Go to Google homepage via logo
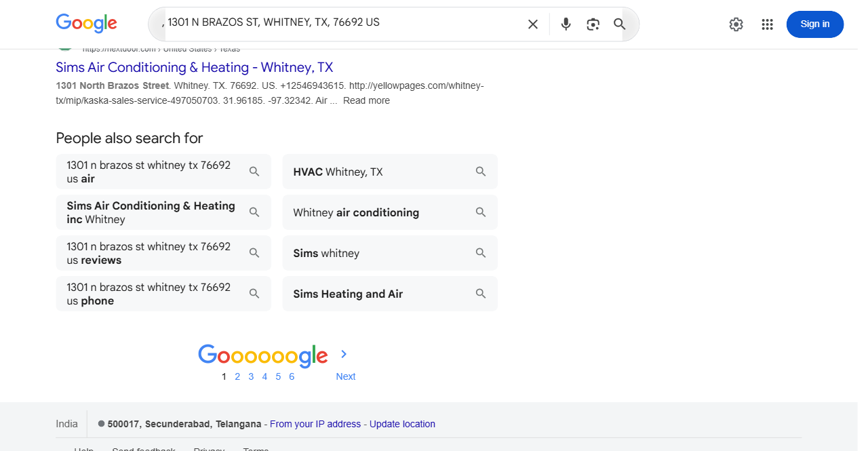 pyautogui.click(x=86, y=24)
